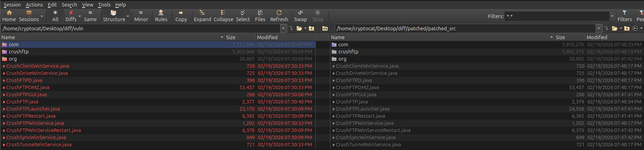644x150 pixels.
Task: Click the right pane go-to-path arrow
Action: 606,29
